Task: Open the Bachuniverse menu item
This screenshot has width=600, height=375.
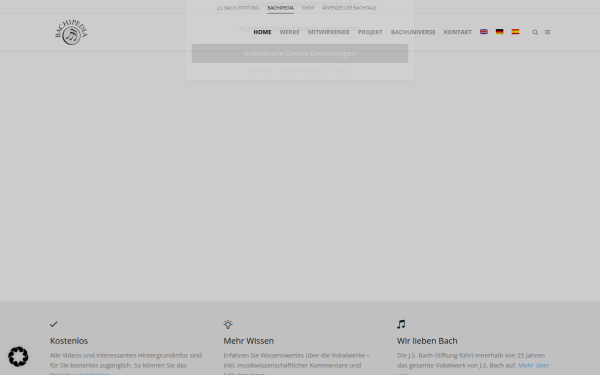Action: click(x=413, y=32)
